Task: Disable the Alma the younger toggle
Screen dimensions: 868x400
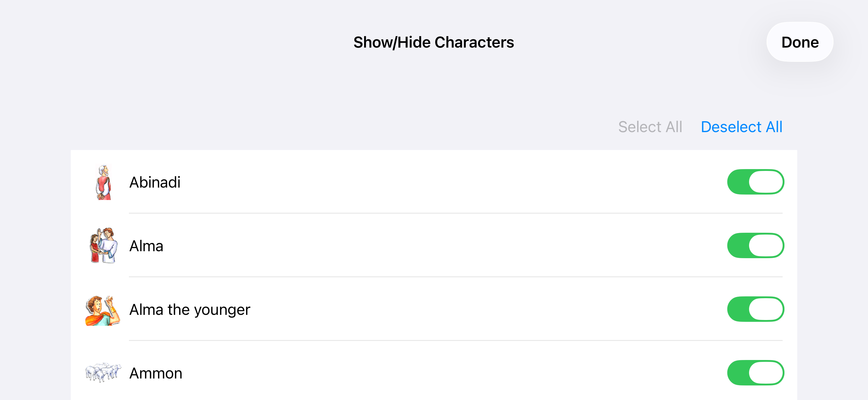Action: (755, 309)
